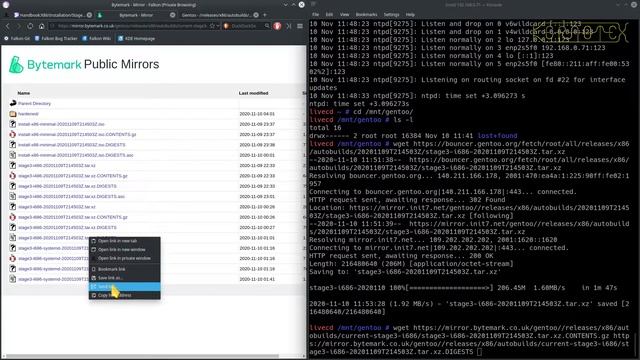
Task: Open Konsole Settings menu
Action: tap(391, 14)
